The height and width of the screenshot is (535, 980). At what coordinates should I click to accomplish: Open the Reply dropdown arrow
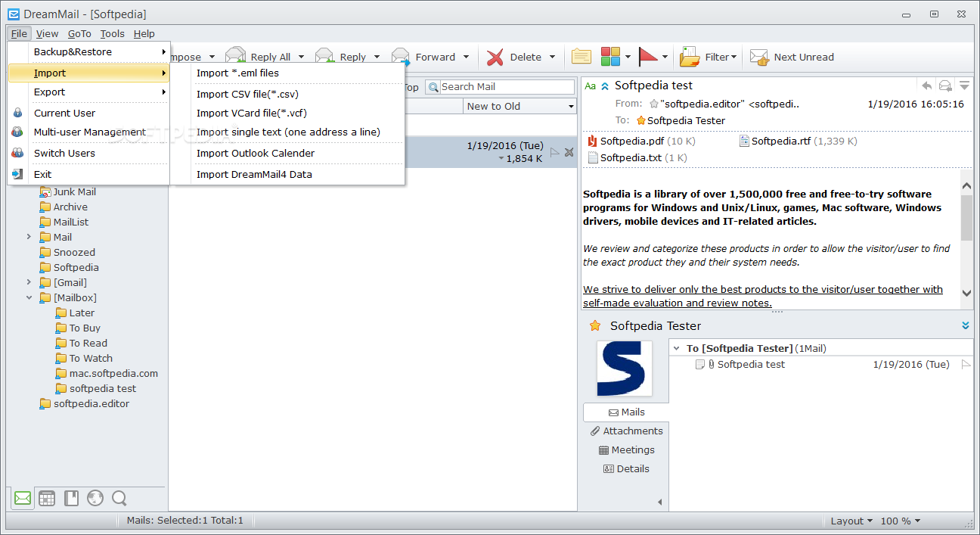tap(377, 57)
